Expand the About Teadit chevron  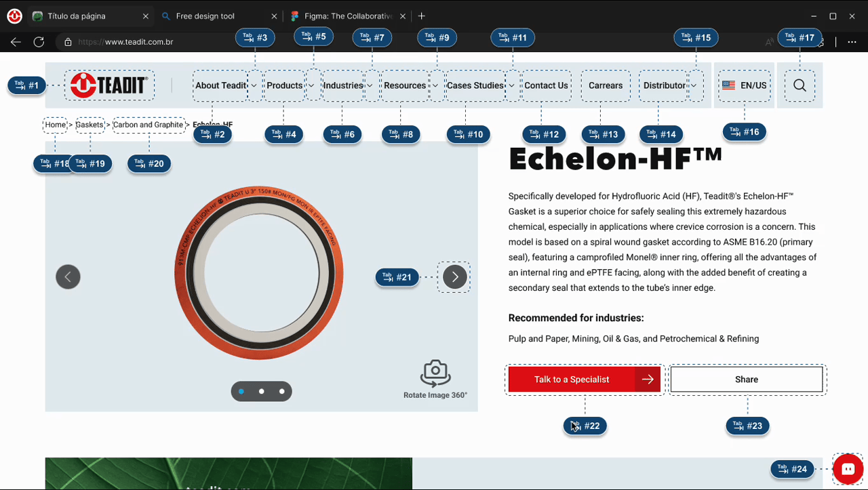pos(254,86)
